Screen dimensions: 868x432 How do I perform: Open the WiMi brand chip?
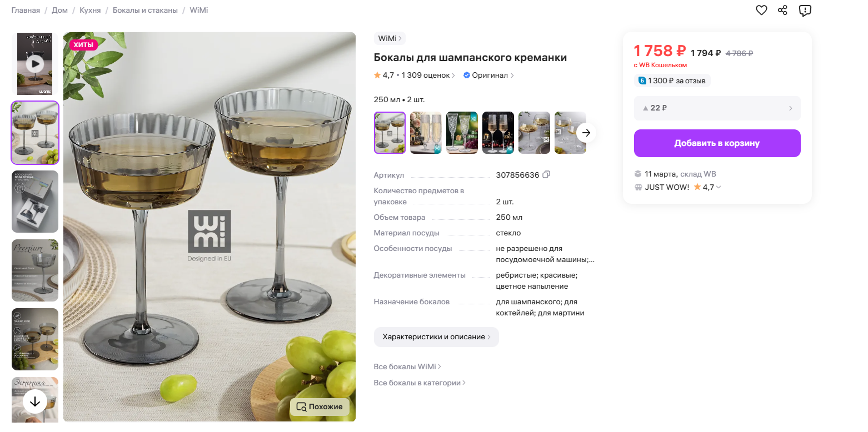(x=390, y=38)
